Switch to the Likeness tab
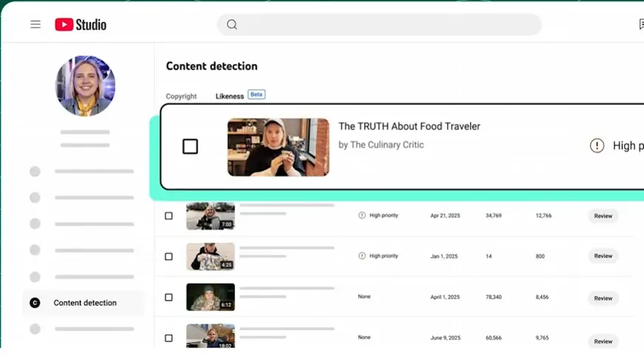This screenshot has width=644, height=360. pyautogui.click(x=229, y=96)
